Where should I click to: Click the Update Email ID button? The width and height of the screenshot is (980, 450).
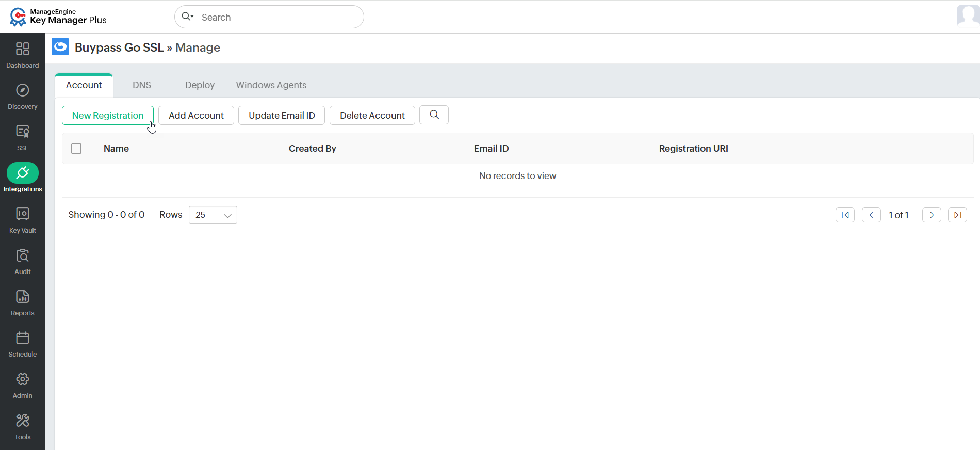point(282,116)
